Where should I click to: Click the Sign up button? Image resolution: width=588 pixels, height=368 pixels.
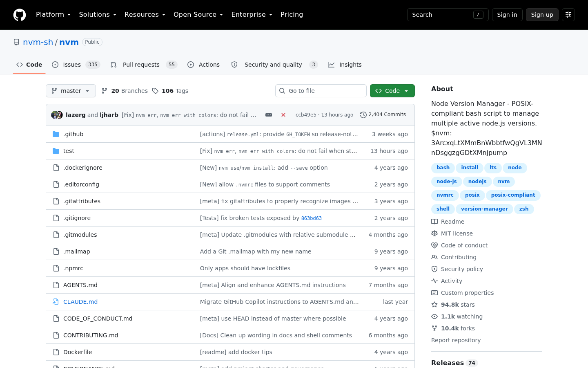pos(542,15)
